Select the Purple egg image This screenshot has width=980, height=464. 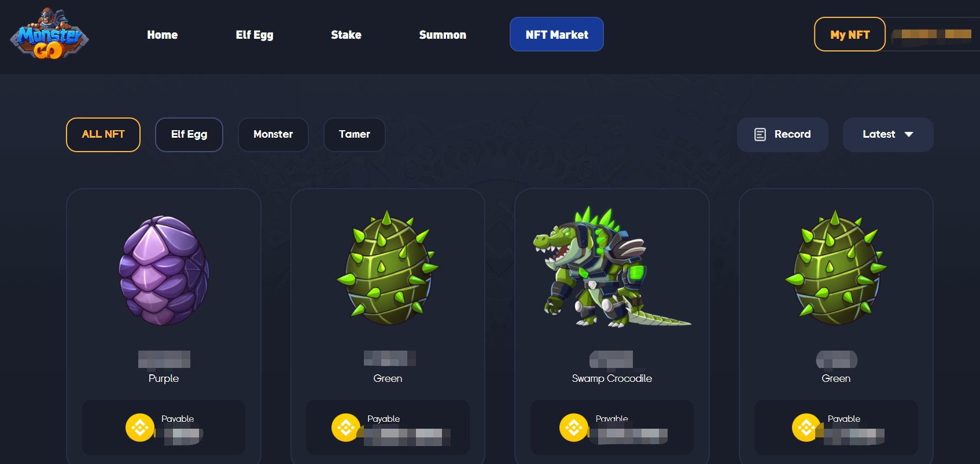pyautogui.click(x=164, y=270)
